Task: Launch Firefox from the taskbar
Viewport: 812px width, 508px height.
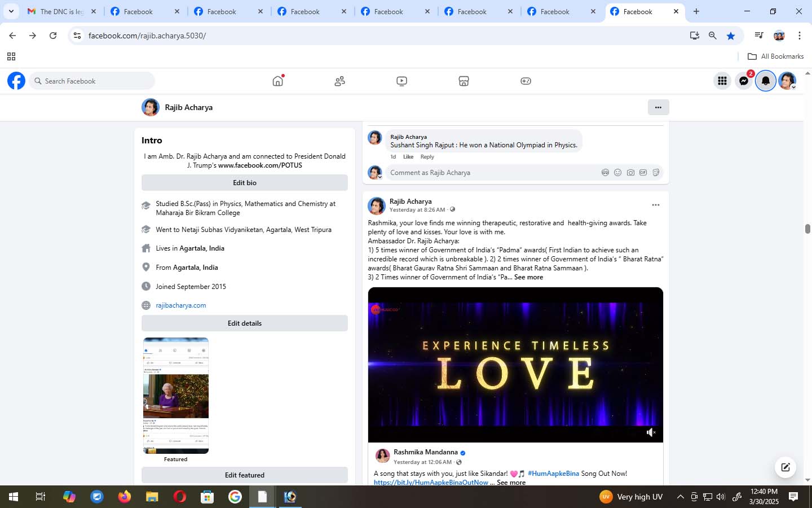Action: (x=125, y=497)
